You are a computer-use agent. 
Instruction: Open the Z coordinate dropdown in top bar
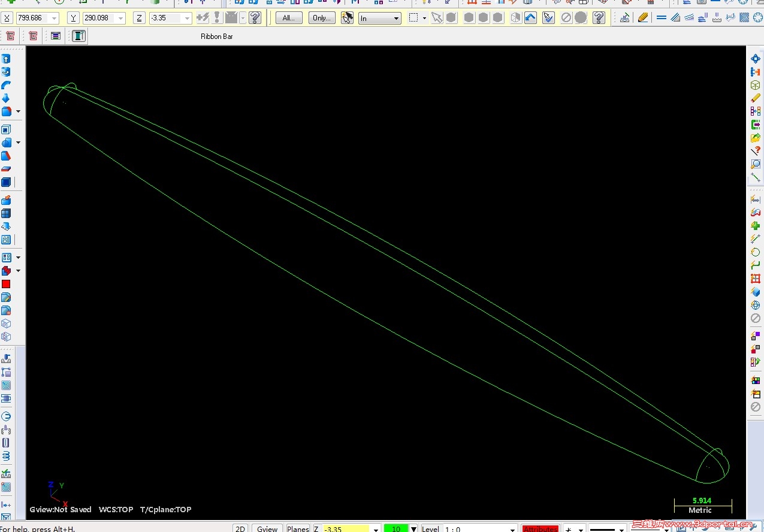coord(187,19)
